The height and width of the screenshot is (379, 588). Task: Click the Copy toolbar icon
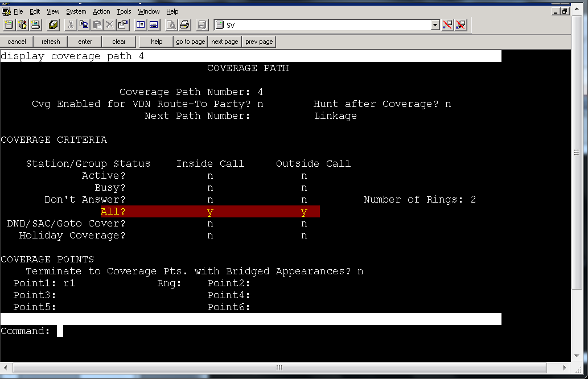84,25
